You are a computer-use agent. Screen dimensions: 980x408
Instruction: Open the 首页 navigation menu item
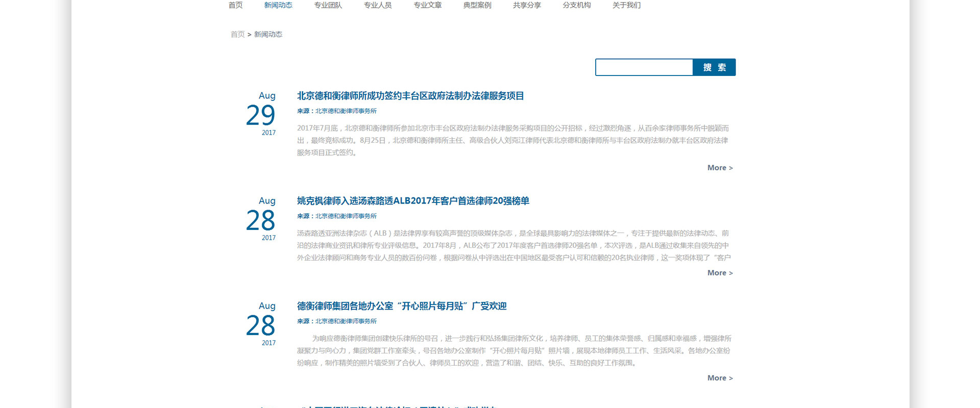coord(235,5)
